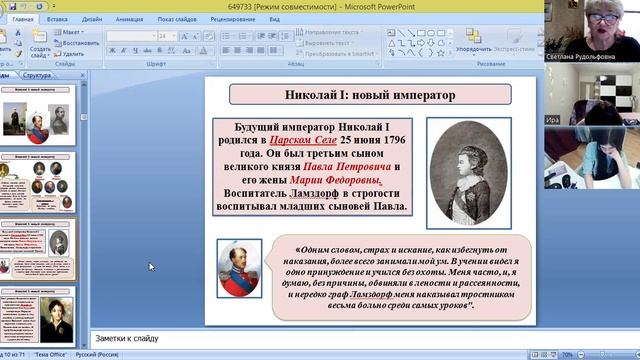640x360 pixels.
Task: Open the Анимация ribbon tab
Action: tap(129, 19)
